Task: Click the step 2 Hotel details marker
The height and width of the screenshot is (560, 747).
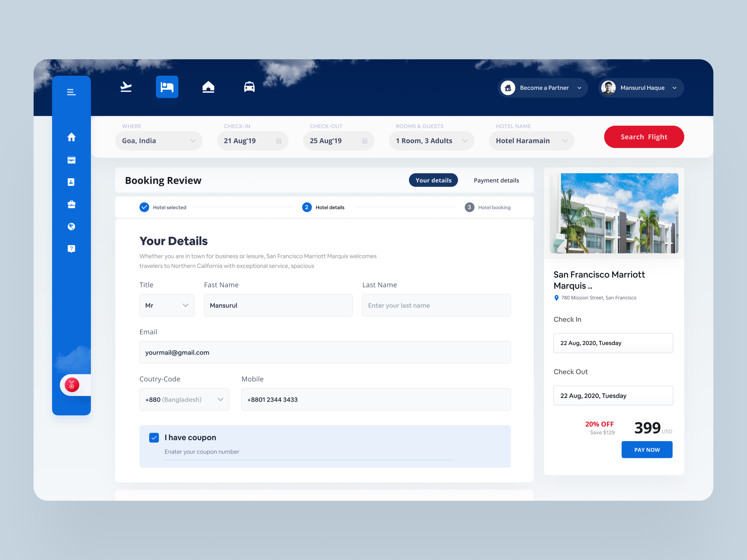Action: tap(307, 207)
